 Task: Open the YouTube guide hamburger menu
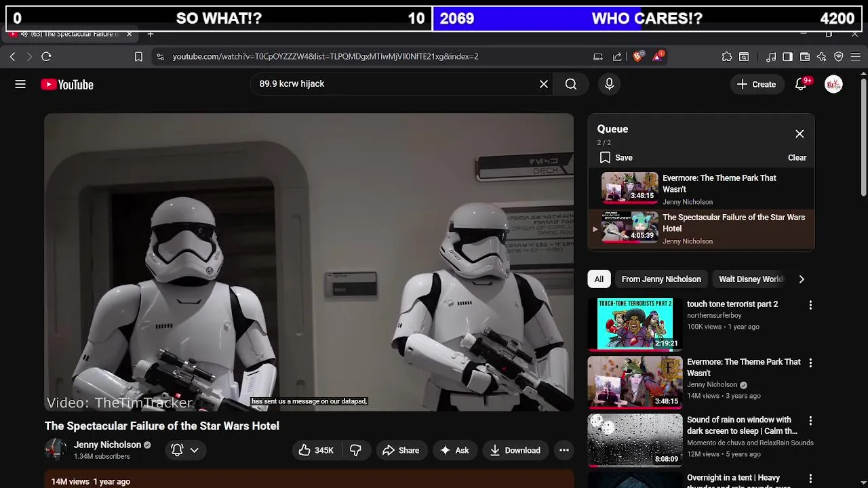pyautogui.click(x=20, y=85)
